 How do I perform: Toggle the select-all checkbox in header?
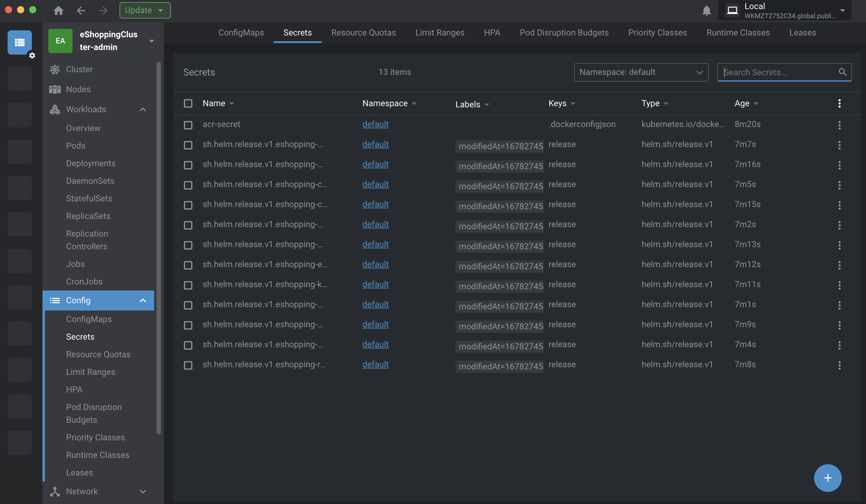(188, 103)
